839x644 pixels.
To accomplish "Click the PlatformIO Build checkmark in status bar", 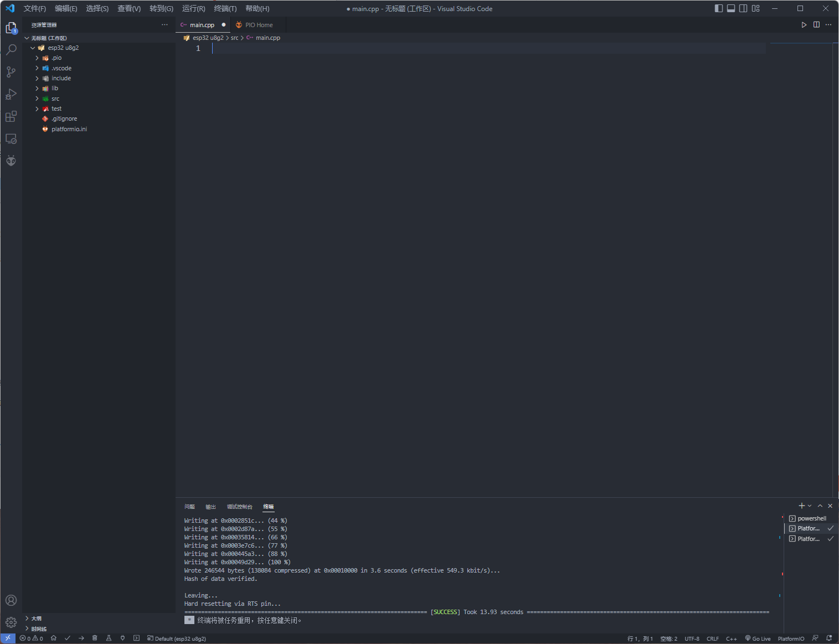I will click(68, 638).
